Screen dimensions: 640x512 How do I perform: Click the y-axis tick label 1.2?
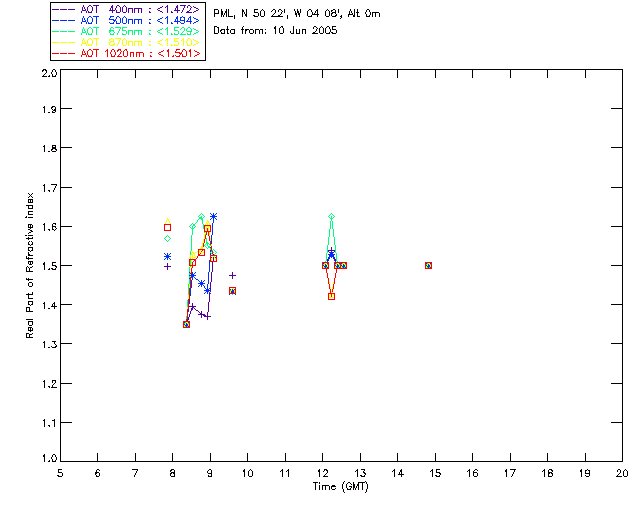(x=49, y=384)
